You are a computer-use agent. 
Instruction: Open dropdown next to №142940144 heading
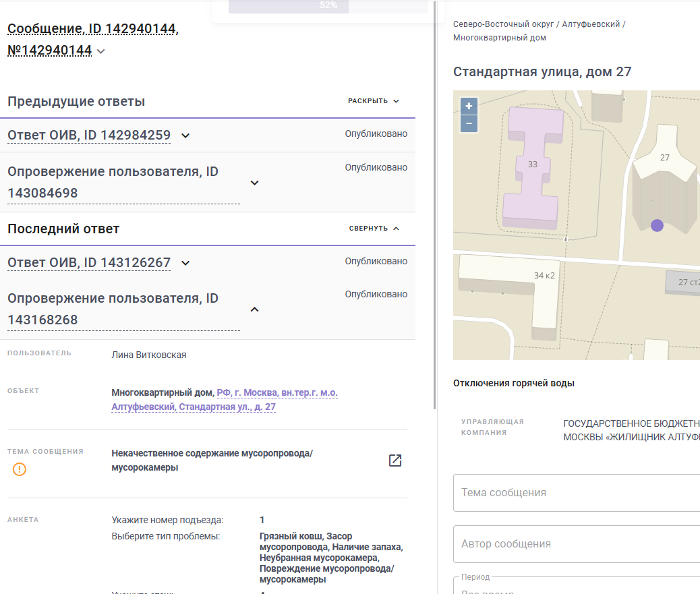pyautogui.click(x=101, y=51)
